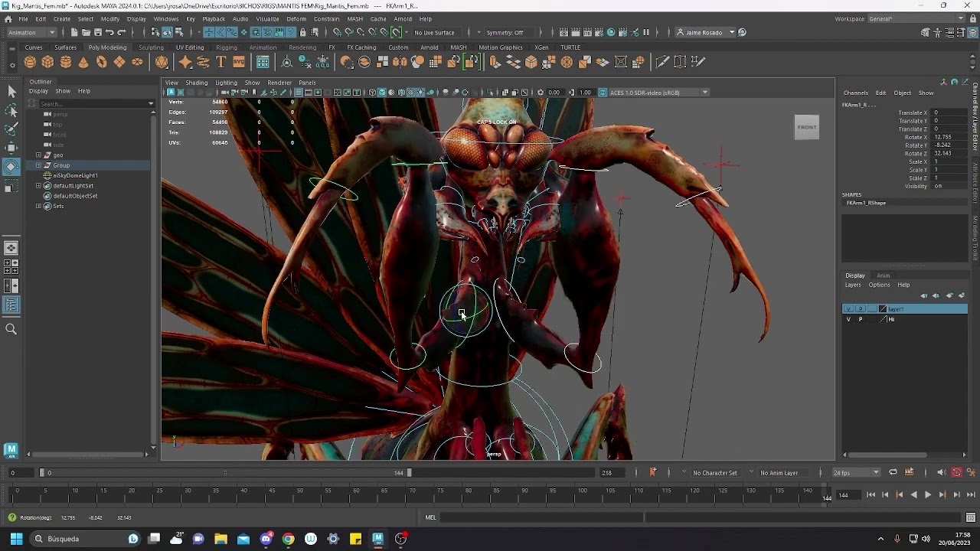Click the playback range slider end handle
The height and width of the screenshot is (551, 980).
(409, 472)
